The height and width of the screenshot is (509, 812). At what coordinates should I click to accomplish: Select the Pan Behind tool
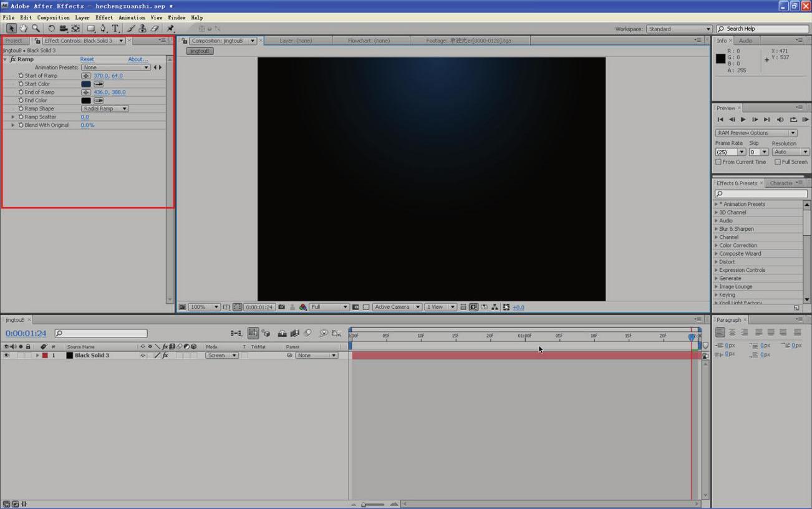[x=75, y=28]
